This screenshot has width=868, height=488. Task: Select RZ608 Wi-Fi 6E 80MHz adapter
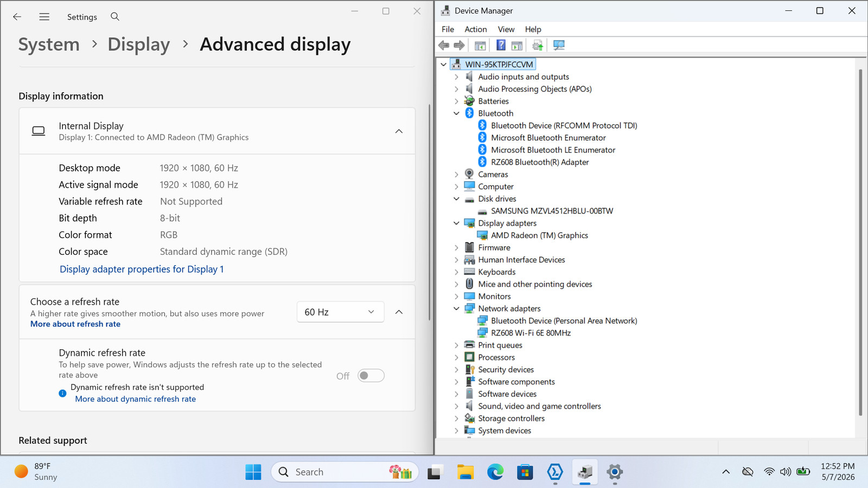pyautogui.click(x=531, y=333)
